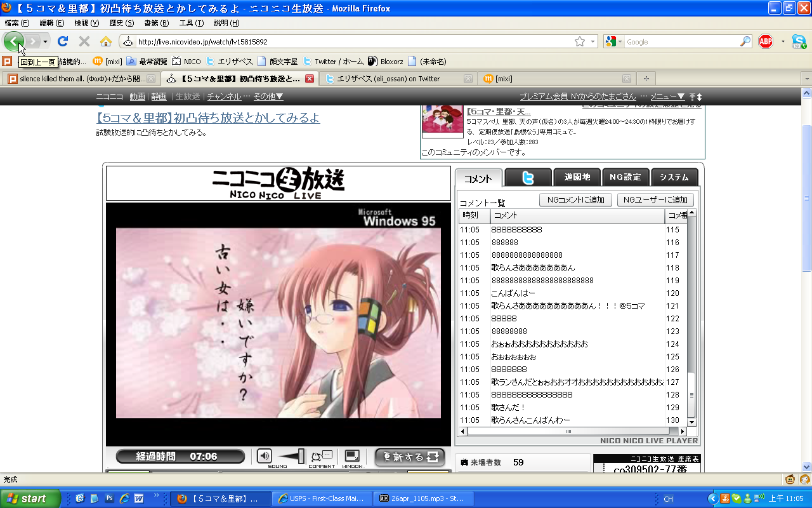Go back with the green Back arrow
Screen dimensions: 812x508
click(x=14, y=42)
